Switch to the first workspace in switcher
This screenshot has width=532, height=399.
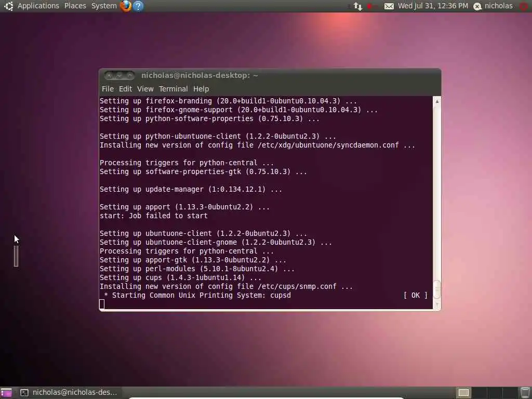point(463,393)
